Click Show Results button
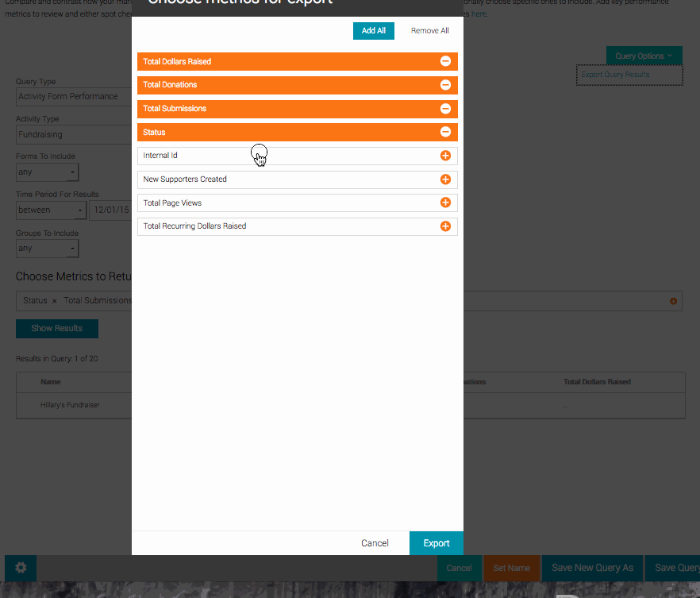The image size is (700, 598). coord(57,328)
